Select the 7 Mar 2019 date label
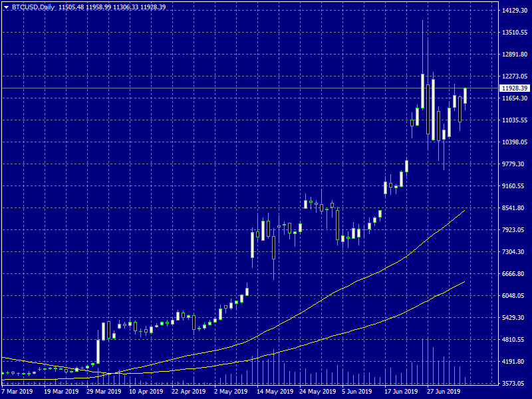 point(18,392)
